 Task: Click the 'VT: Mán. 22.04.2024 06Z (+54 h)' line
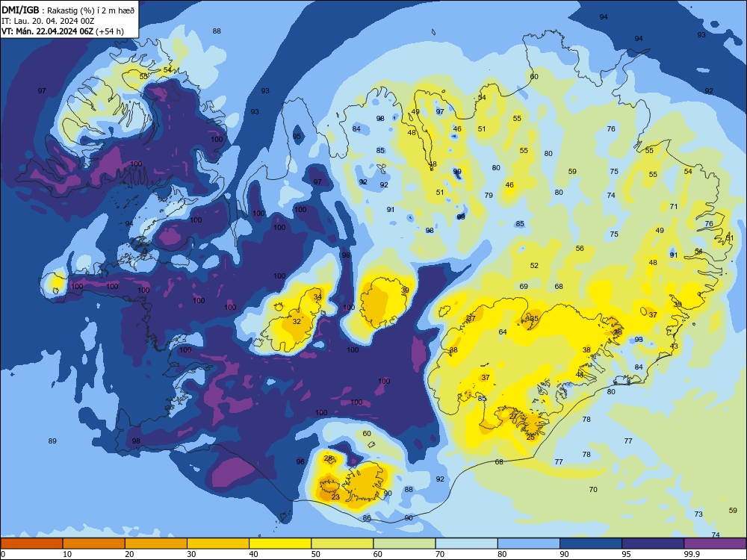click(63, 31)
